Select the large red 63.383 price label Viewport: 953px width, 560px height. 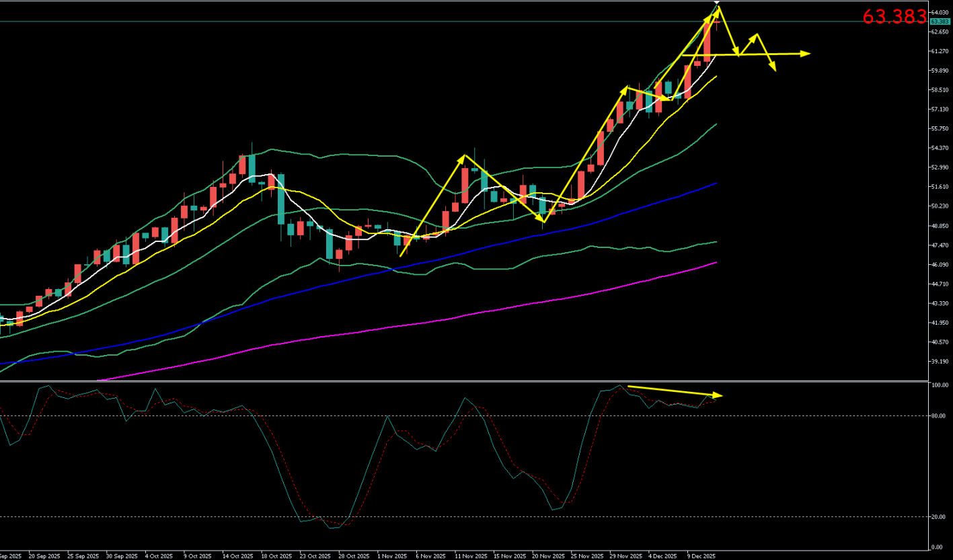tap(894, 17)
